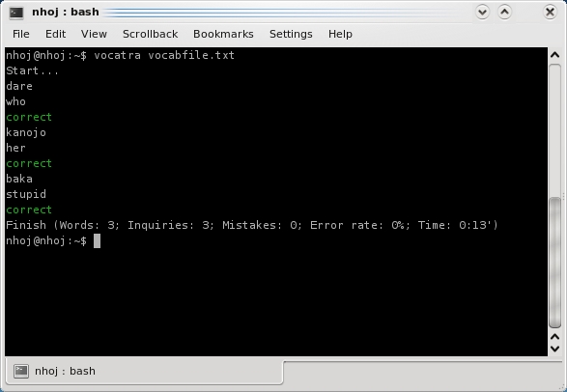The height and width of the screenshot is (392, 567).
Task: Open the Bookmarks menu
Action: (223, 34)
